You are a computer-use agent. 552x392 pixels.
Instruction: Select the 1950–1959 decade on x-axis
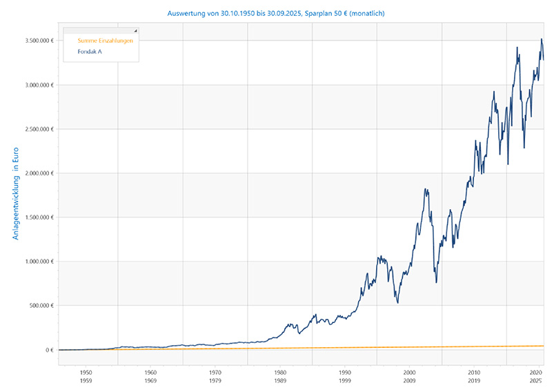point(86,375)
